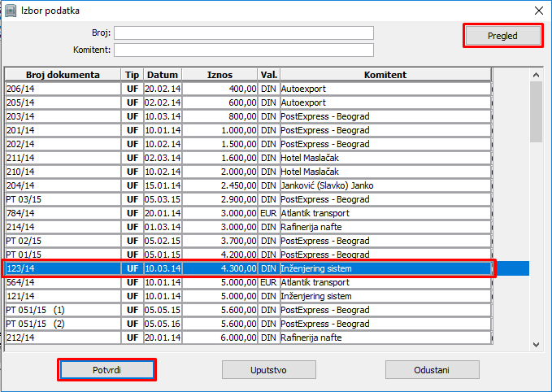The image size is (552, 392).
Task: Confirm selection with Potvrdi button
Action: 106,370
